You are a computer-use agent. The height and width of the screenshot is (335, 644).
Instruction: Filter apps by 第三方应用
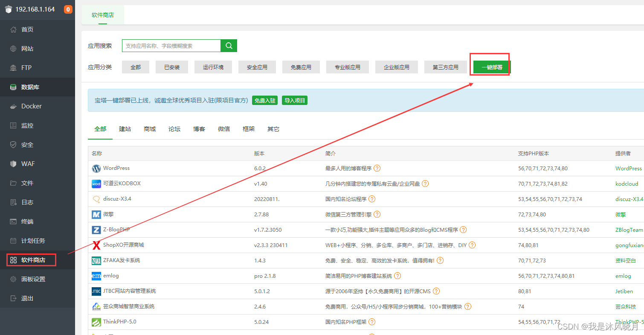pos(446,67)
